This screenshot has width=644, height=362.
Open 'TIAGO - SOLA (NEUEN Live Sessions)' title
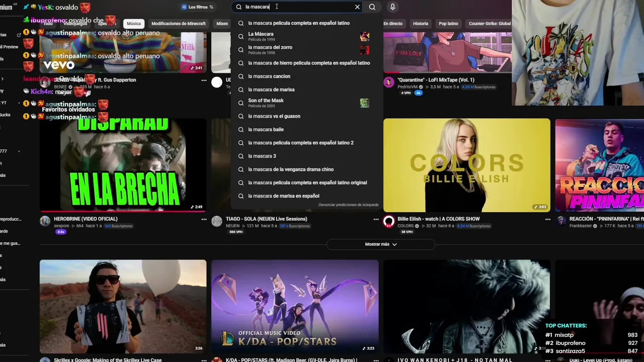pos(266,219)
